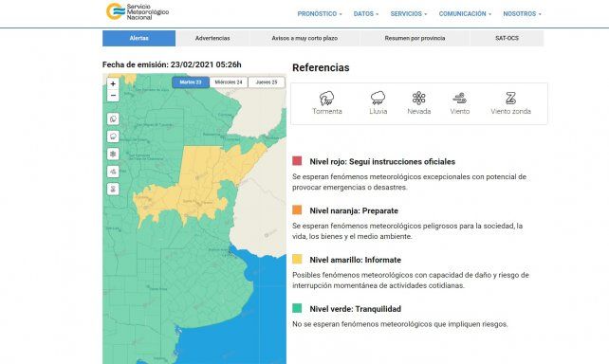Zoom out on the alert map
609x364 pixels.
click(113, 96)
